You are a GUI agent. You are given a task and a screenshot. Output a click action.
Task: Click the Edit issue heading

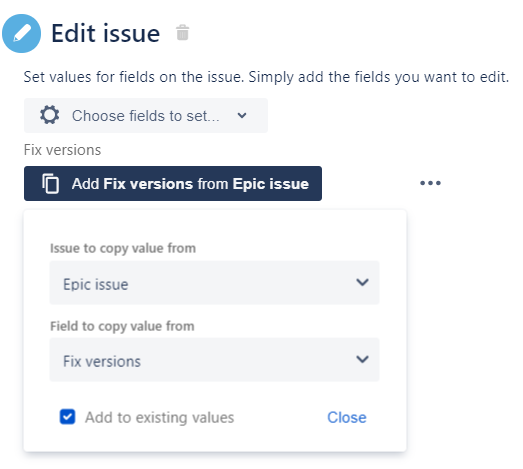tap(106, 33)
